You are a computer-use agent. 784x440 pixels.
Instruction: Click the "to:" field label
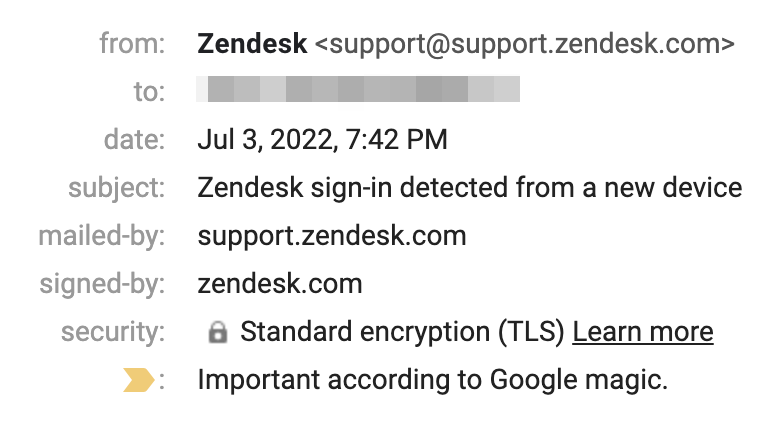click(148, 92)
